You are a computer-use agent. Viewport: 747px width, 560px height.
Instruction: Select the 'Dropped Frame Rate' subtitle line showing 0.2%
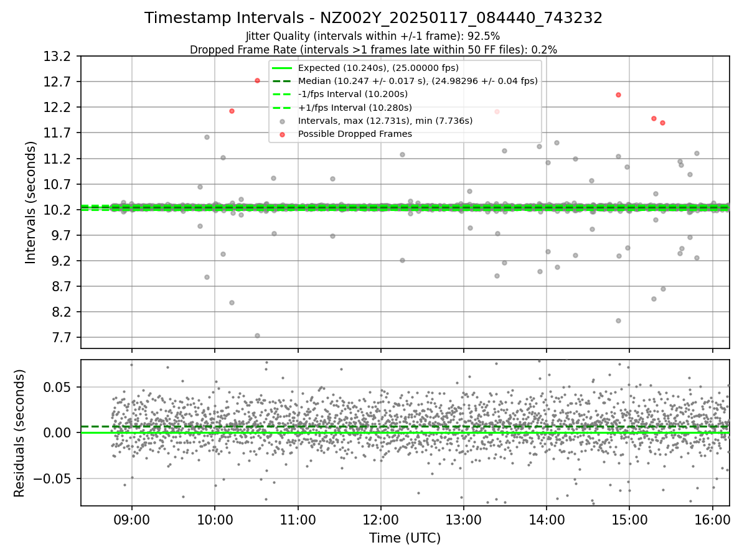pos(374,49)
